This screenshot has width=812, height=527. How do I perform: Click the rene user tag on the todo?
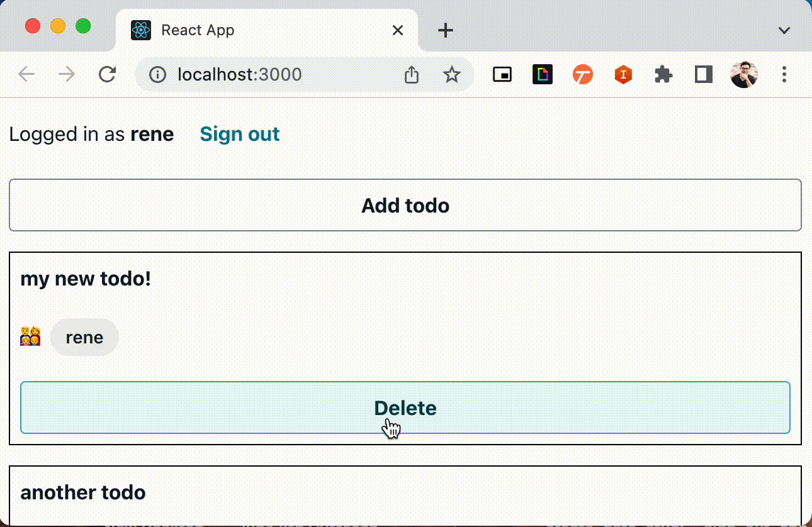(x=84, y=337)
